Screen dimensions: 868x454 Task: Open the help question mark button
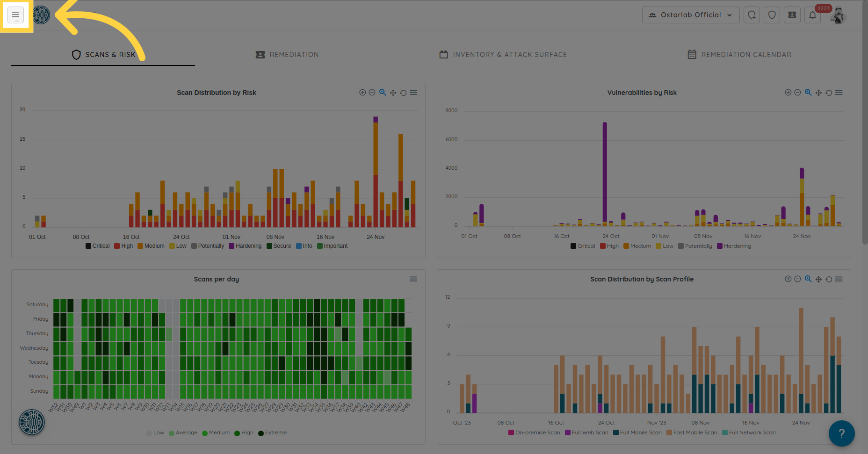(x=841, y=433)
